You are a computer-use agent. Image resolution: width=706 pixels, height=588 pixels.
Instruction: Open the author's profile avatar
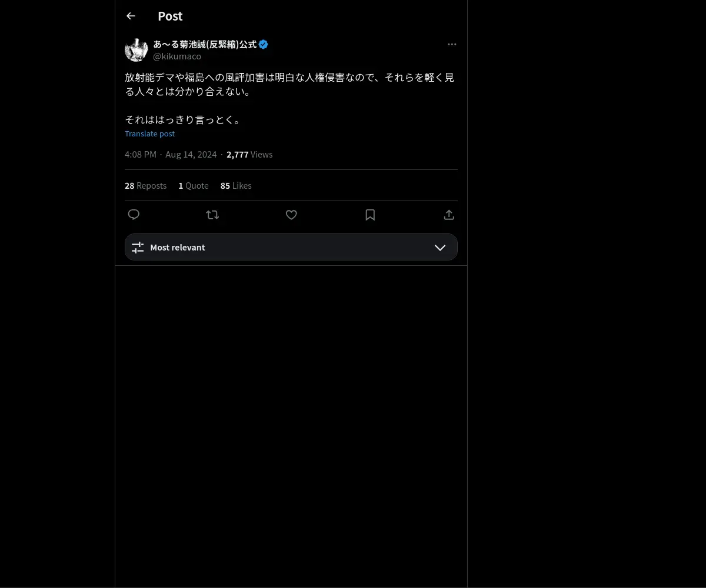(x=136, y=50)
